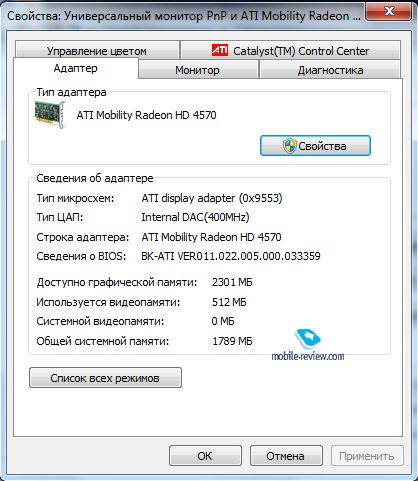
Task: Click the red ATI logo icon
Action: click(220, 50)
